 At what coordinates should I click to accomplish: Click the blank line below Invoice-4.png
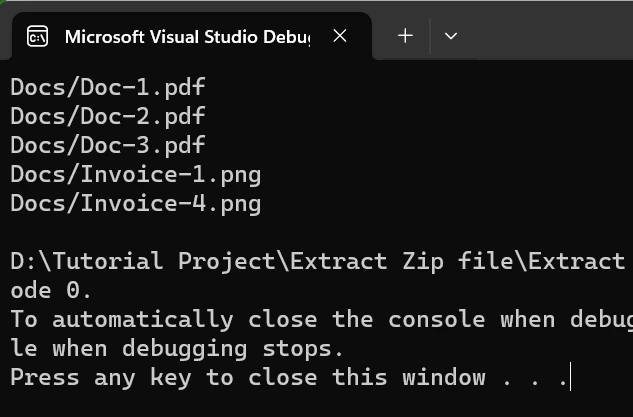(300, 233)
